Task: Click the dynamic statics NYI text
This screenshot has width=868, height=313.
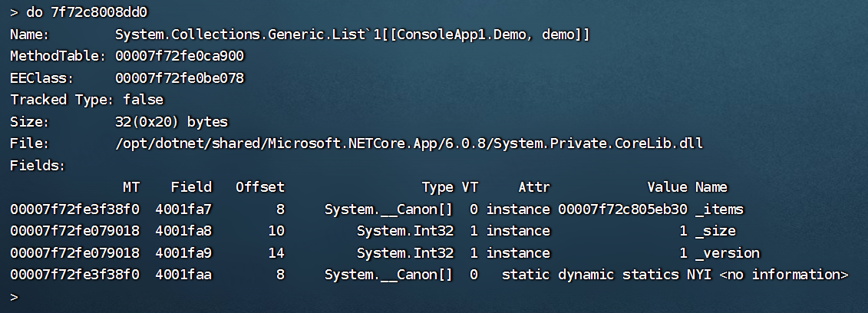Action: coord(629,275)
